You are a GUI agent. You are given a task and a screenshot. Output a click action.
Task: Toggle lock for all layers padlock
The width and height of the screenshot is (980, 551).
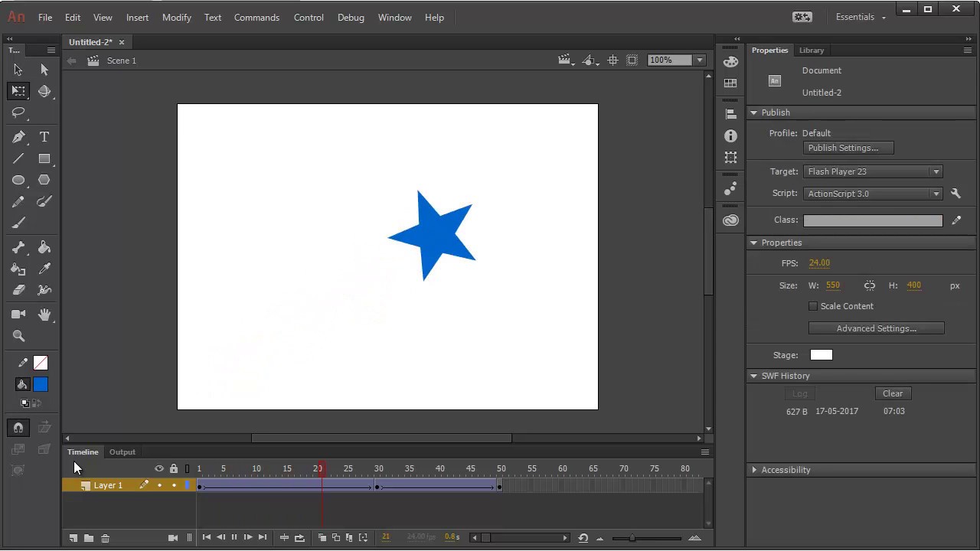point(174,468)
